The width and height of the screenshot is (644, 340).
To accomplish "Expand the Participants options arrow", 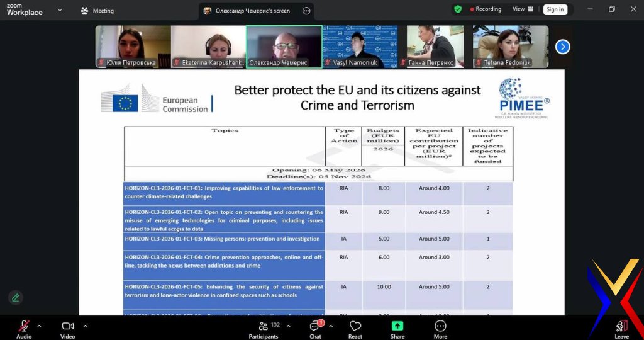I will [289, 326].
